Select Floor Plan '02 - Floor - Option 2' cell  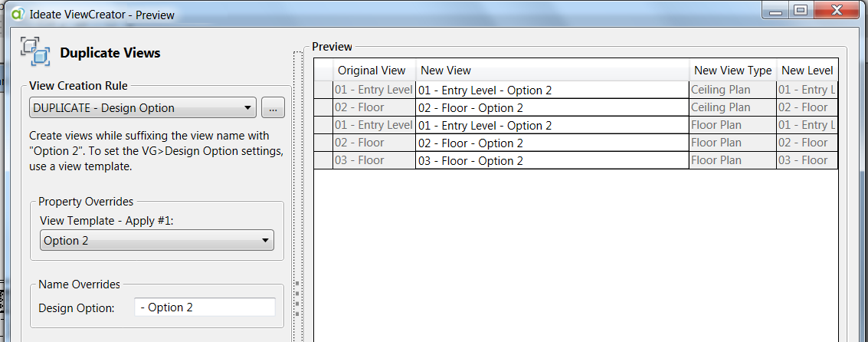[552, 143]
